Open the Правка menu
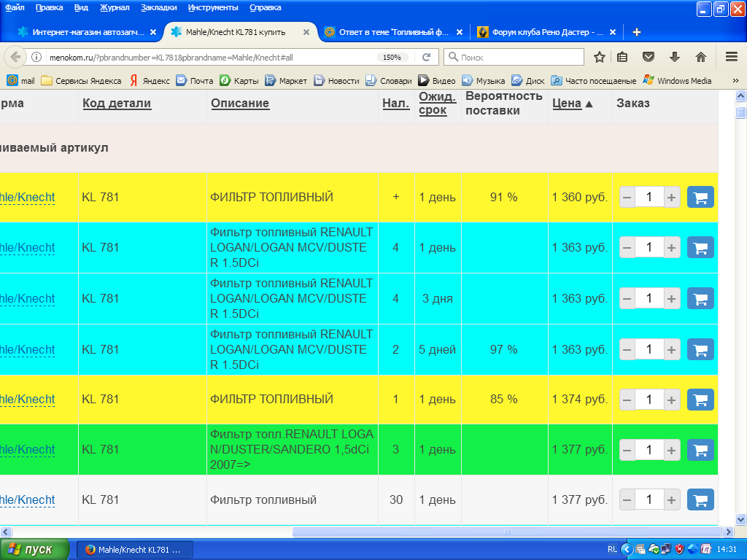Image resolution: width=747 pixels, height=560 pixels. (49, 7)
